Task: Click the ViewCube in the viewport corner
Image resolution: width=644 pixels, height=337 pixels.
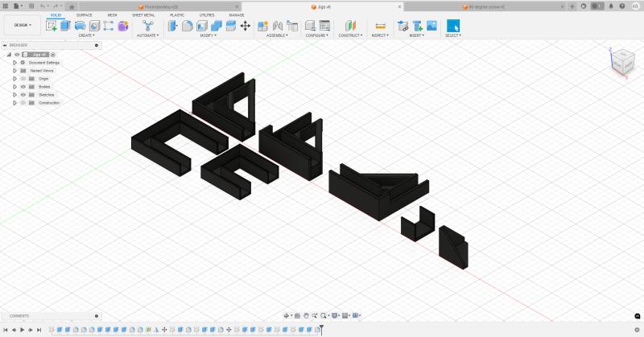Action: point(623,61)
